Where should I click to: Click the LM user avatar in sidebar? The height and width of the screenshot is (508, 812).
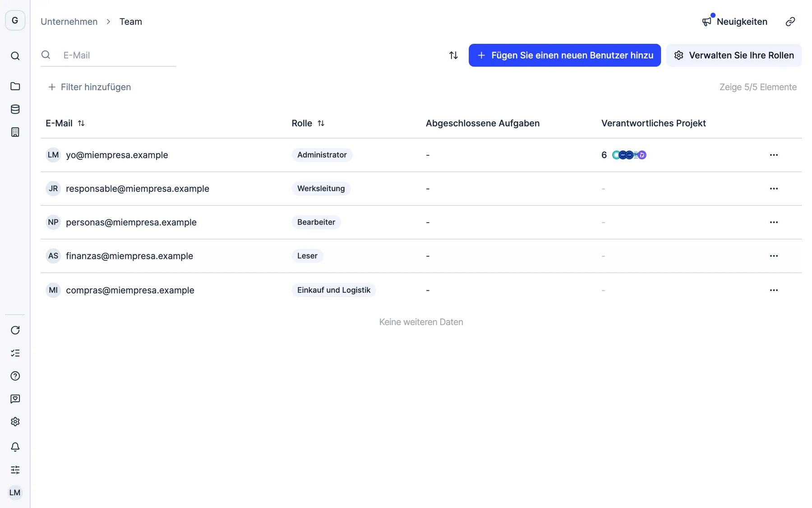(15, 493)
